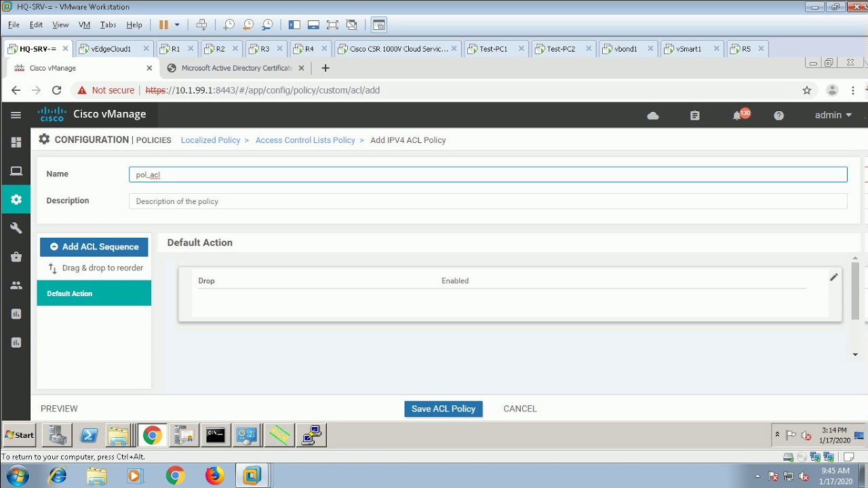Screen dimensions: 868x488
Task: Bookmark this page with star icon
Action: pyautogui.click(x=807, y=90)
